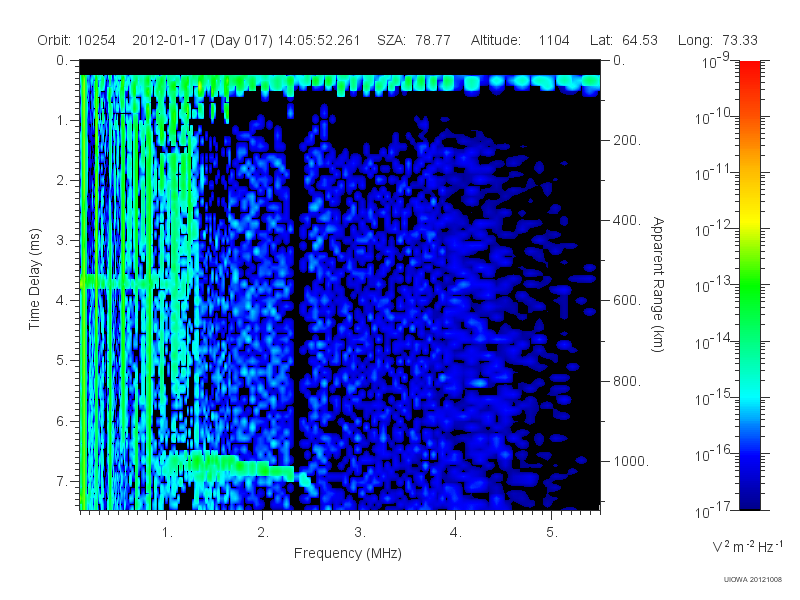The height and width of the screenshot is (600, 800).
Task: Click the 1. tick on frequency axis
Action: (x=167, y=533)
